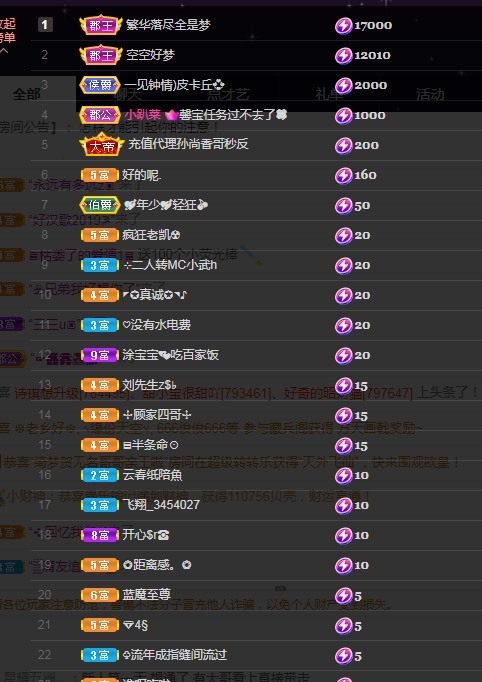Click the 4富 badge beside 顾家四哥
Image resolution: width=482 pixels, height=682 pixels.
(x=100, y=415)
